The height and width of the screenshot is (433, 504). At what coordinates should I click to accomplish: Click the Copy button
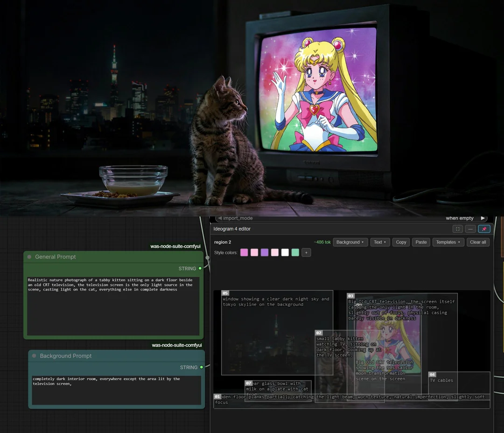(x=401, y=242)
